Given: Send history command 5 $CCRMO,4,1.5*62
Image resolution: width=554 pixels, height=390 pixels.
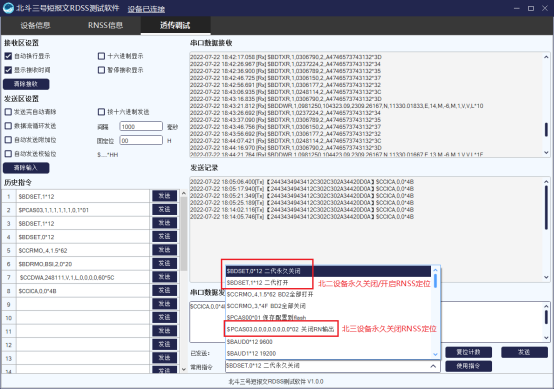Looking at the screenshot, I should (x=165, y=250).
